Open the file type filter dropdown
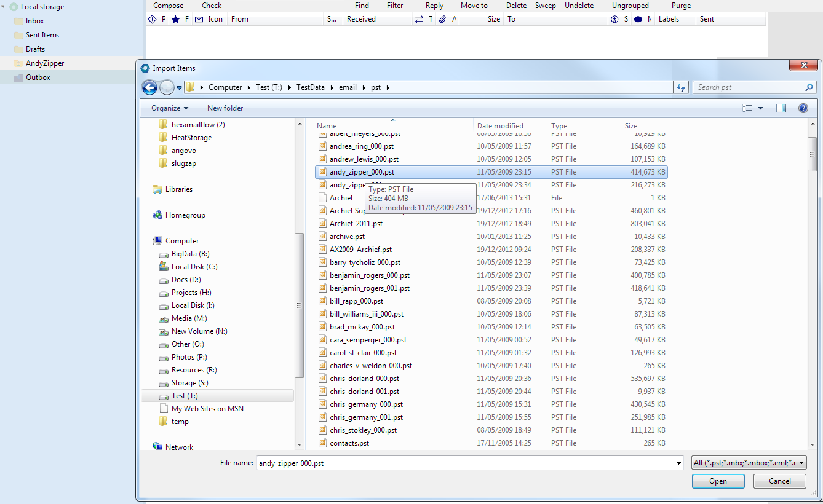The image size is (823, 504). click(749, 463)
